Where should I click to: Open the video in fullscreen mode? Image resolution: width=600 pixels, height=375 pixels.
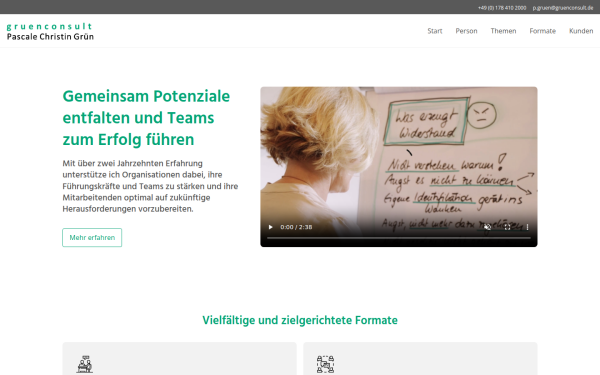507,227
